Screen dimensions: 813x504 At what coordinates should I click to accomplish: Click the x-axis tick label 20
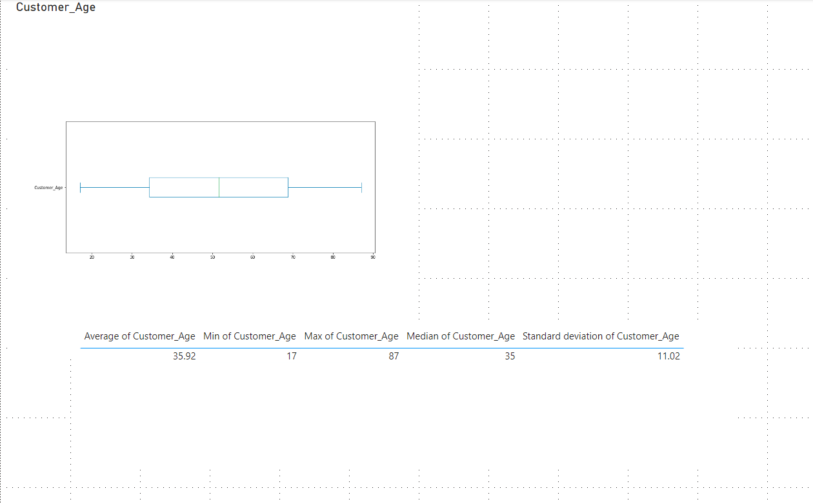(x=92, y=257)
